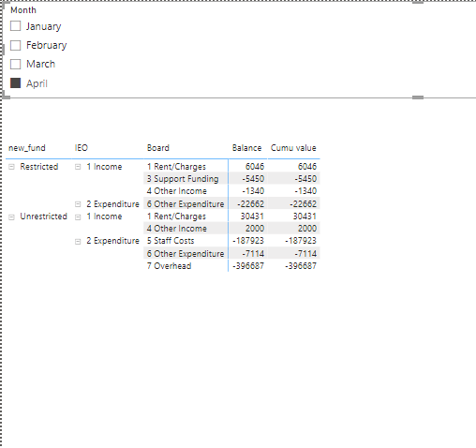
Task: Collapse 1 Income under Unrestricted
Action: (78, 217)
